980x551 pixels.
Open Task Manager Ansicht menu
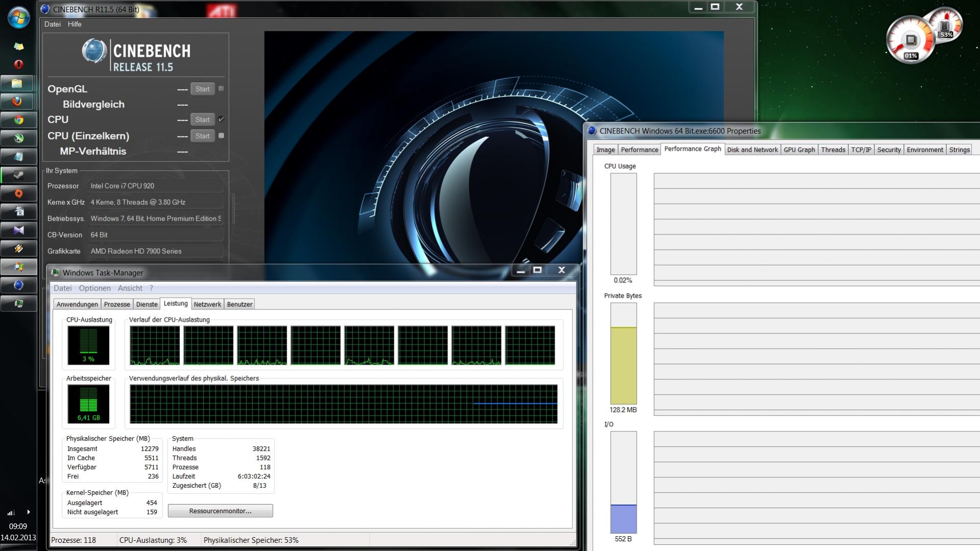(130, 288)
